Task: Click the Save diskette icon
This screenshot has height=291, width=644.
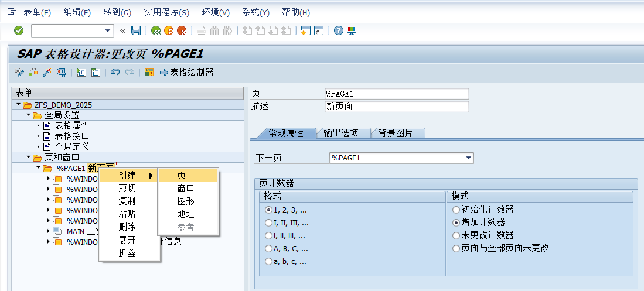Action: pyautogui.click(x=136, y=30)
